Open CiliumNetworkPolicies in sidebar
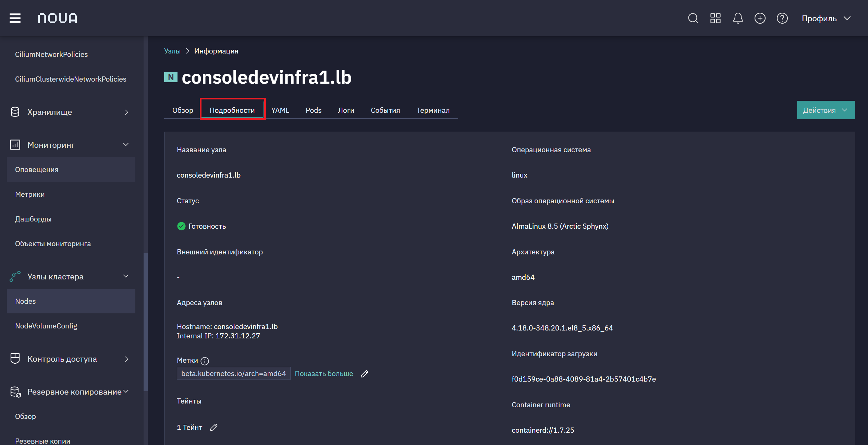Viewport: 868px width, 445px height. tap(71, 54)
